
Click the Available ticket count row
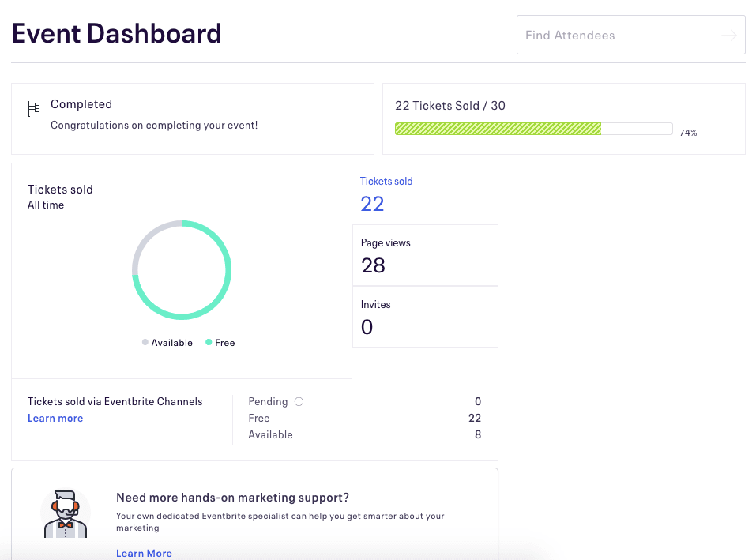point(364,434)
